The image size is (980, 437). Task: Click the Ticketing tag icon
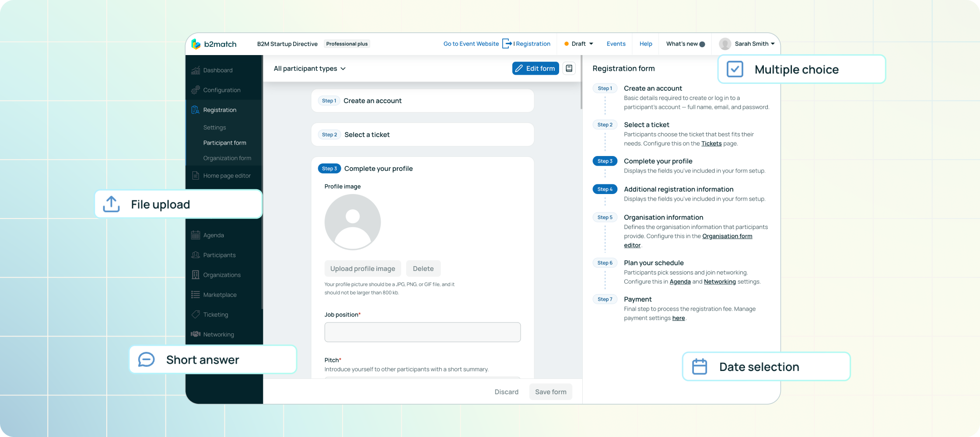pyautogui.click(x=196, y=315)
